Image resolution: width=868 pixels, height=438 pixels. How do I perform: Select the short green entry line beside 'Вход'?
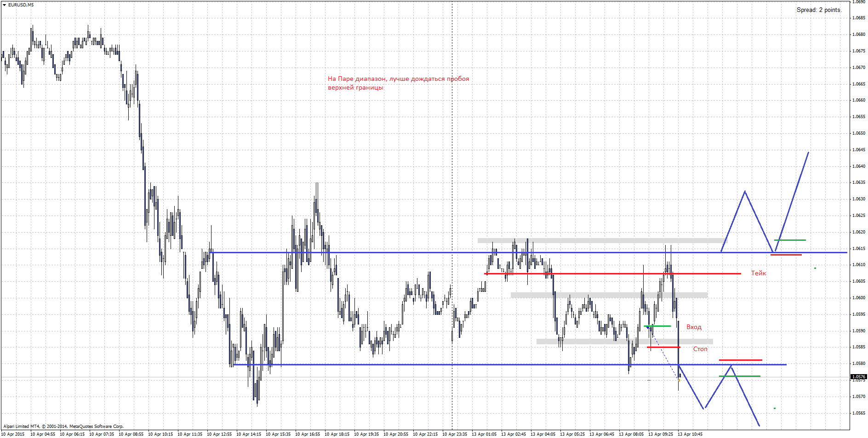(x=657, y=326)
